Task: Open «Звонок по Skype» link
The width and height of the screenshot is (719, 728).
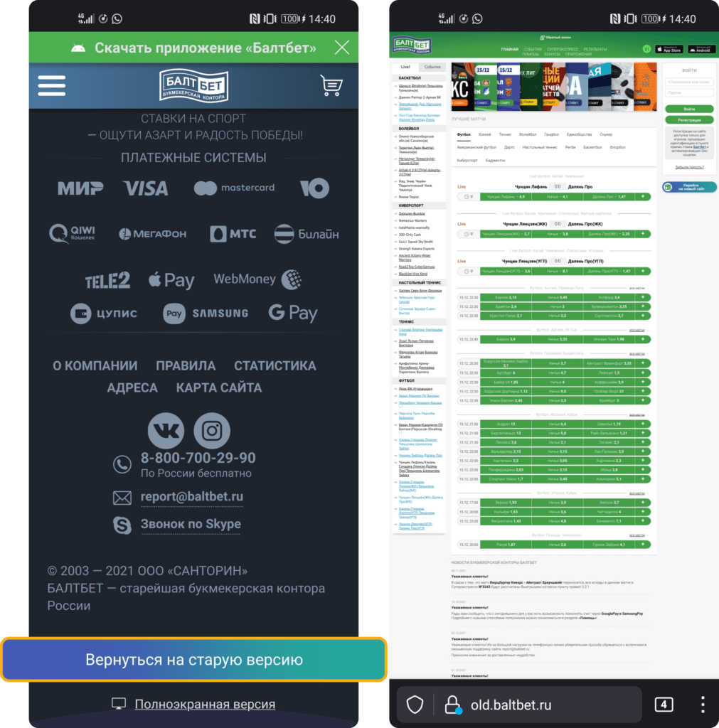Action: 190,524
